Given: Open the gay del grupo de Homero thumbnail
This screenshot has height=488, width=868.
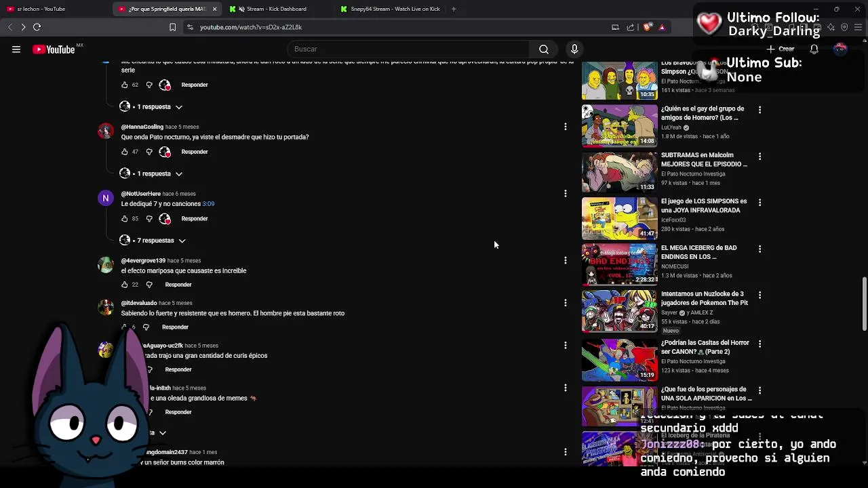Looking at the screenshot, I should coord(619,125).
